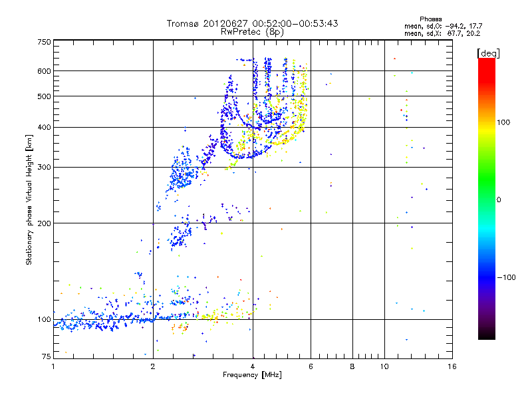This screenshot has width=532, height=399.
Task: Click the y-axis title 'Stationary phase Virtual Height [km]'
Action: click(x=29, y=199)
